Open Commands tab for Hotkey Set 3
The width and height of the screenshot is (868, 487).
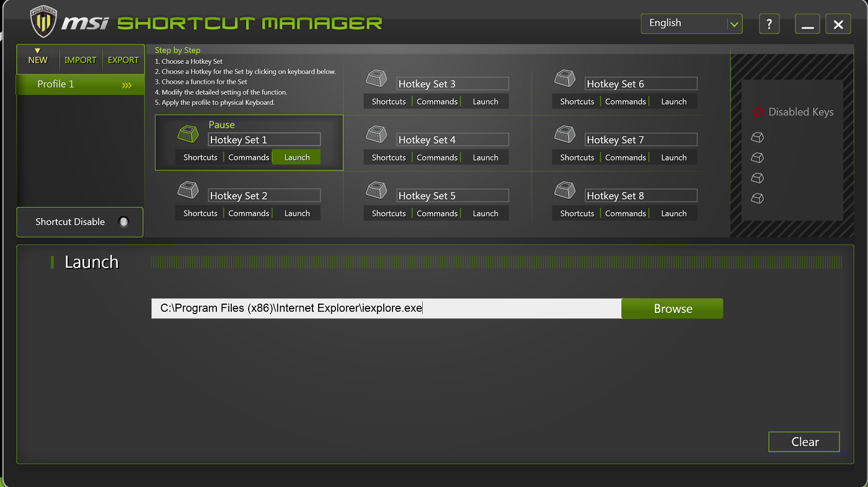437,102
